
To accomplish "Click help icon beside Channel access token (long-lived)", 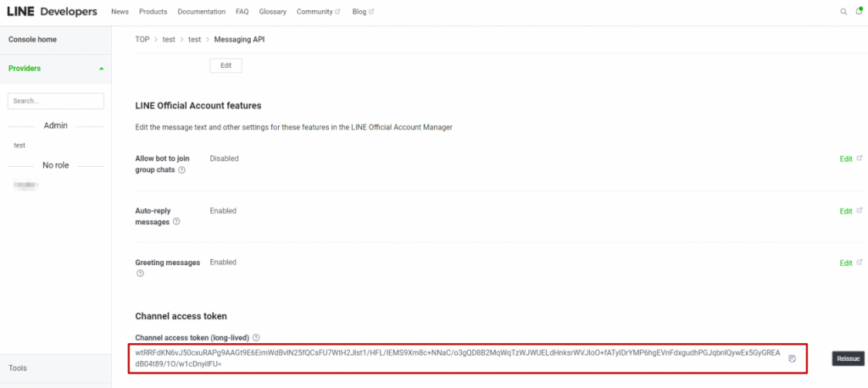I will pyautogui.click(x=256, y=337).
